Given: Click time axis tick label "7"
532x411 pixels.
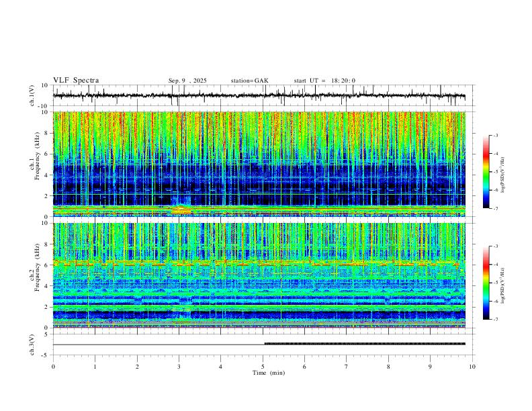Looking at the screenshot, I should coord(347,367).
